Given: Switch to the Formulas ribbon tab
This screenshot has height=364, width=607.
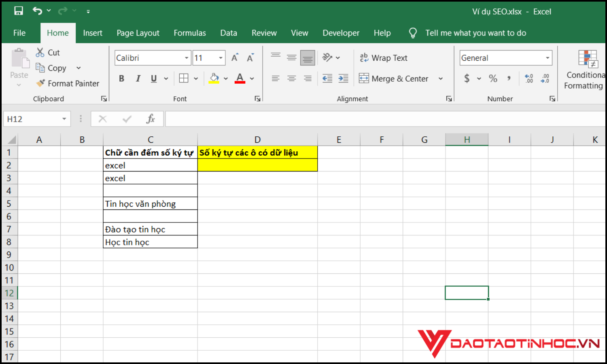Looking at the screenshot, I should pyautogui.click(x=190, y=33).
